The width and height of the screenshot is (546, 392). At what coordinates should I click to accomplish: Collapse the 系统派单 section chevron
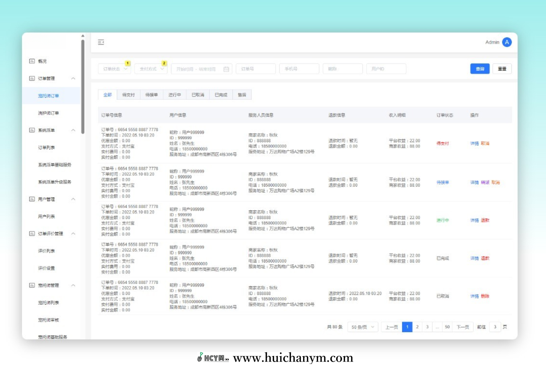73,130
